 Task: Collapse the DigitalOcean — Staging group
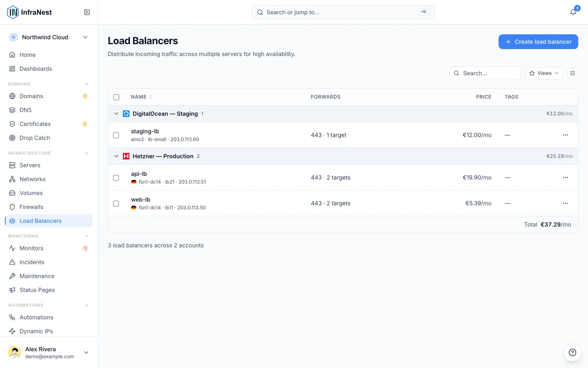click(116, 114)
